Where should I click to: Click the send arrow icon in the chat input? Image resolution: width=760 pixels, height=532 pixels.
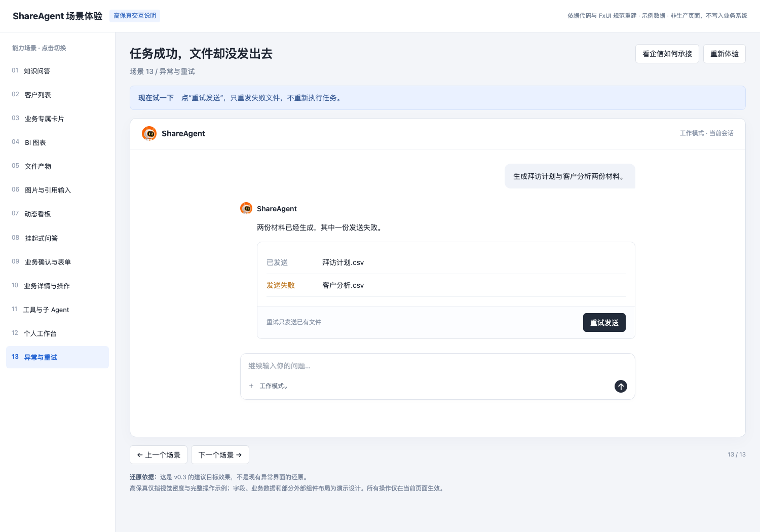click(x=621, y=387)
